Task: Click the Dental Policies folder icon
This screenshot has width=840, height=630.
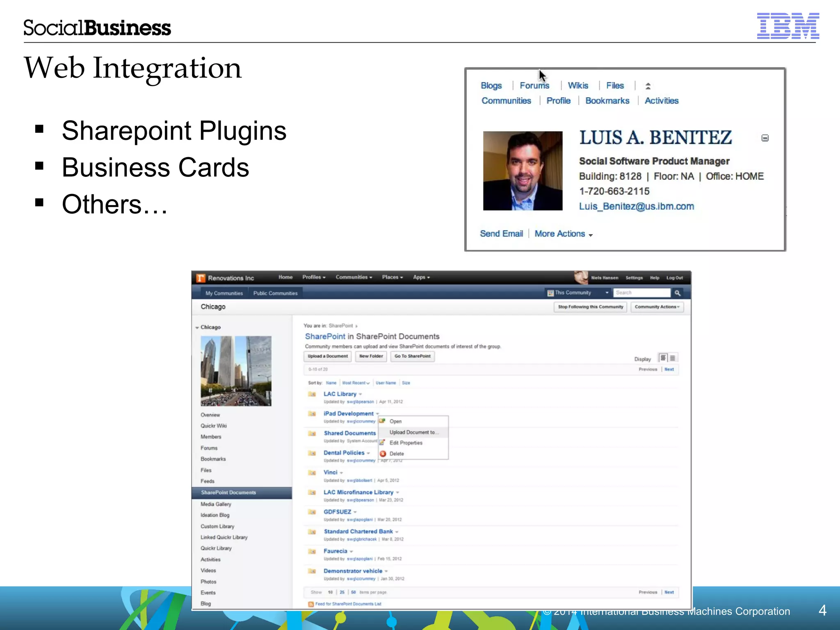Action: click(312, 453)
